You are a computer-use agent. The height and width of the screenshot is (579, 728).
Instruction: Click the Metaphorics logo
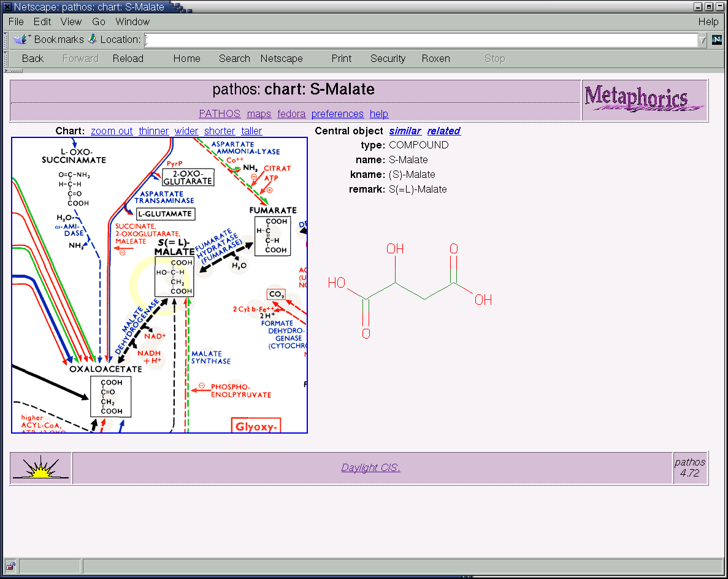pos(645,98)
